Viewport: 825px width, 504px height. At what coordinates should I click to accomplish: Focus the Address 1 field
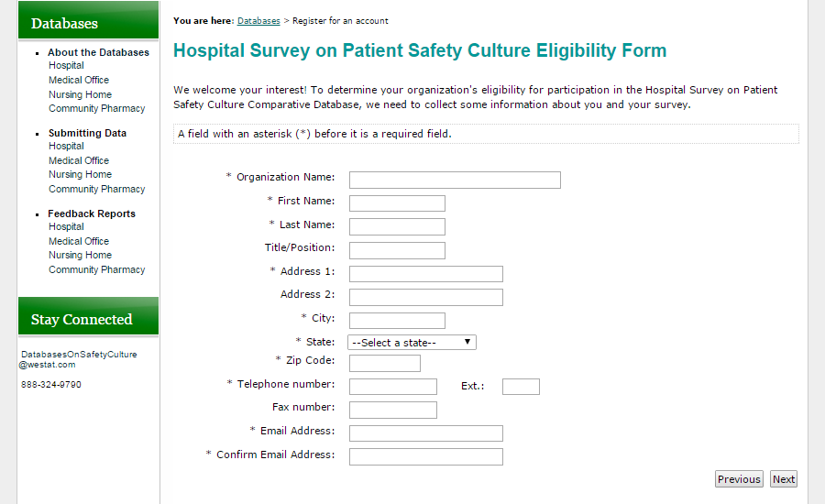coord(426,274)
